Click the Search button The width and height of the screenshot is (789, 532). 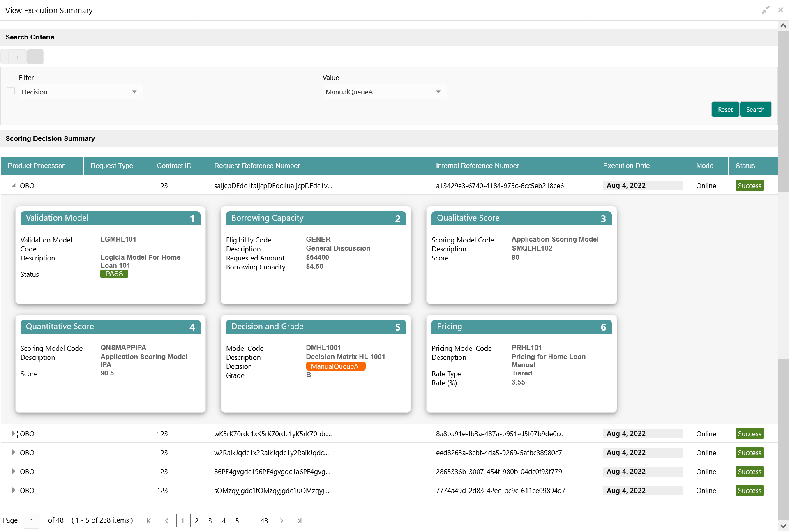[x=755, y=110]
